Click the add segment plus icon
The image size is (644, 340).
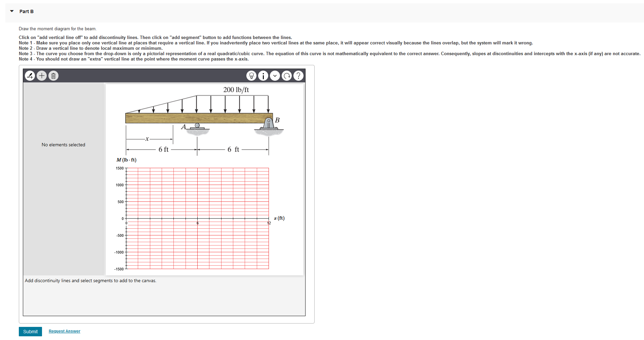[x=41, y=76]
